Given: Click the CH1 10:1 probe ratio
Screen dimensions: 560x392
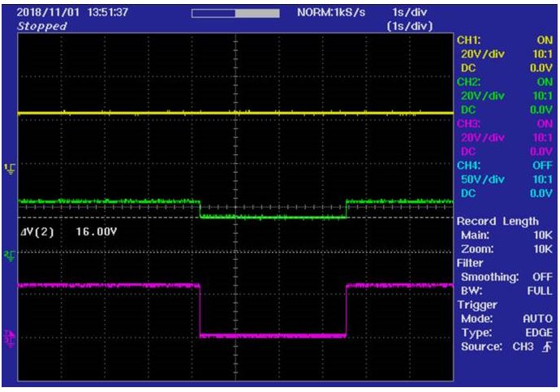Looking at the screenshot, I should [542, 54].
